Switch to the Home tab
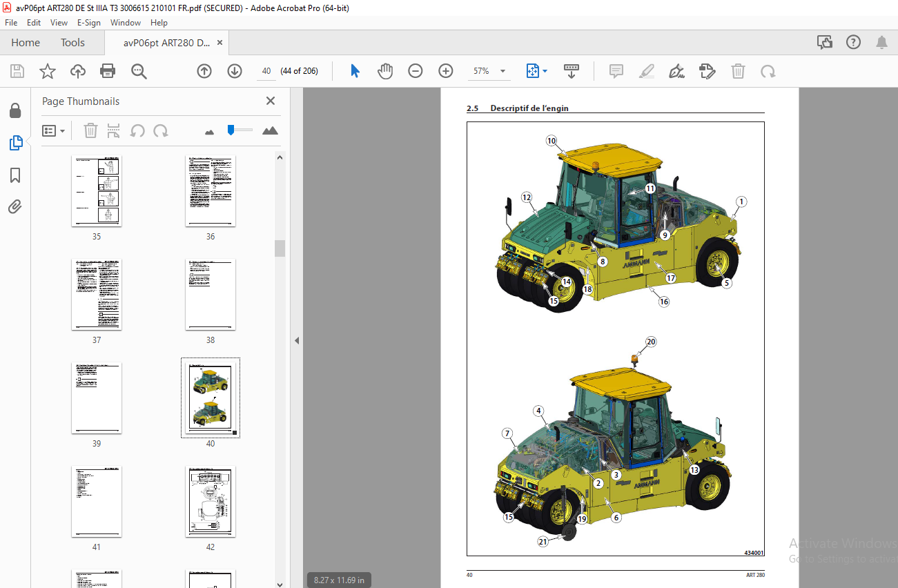Image resolution: width=898 pixels, height=588 pixels. (26, 43)
